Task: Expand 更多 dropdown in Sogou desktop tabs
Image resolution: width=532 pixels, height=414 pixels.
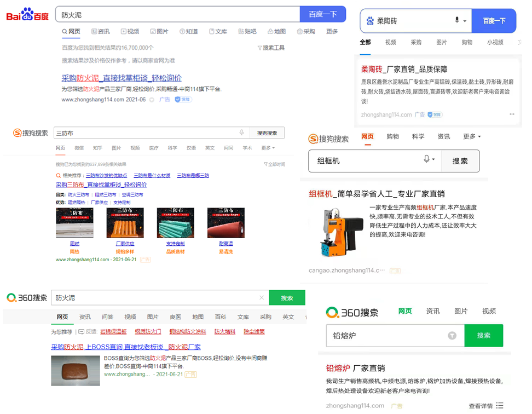Action: pos(268,148)
